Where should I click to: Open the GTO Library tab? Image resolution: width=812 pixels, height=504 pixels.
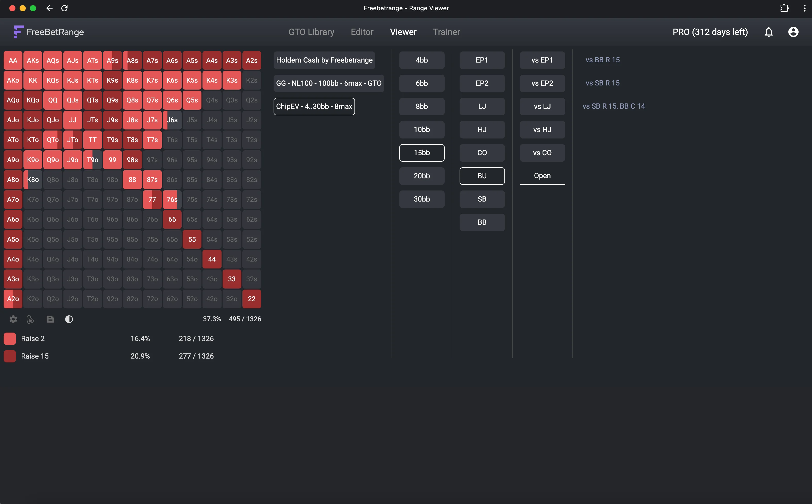pyautogui.click(x=311, y=32)
